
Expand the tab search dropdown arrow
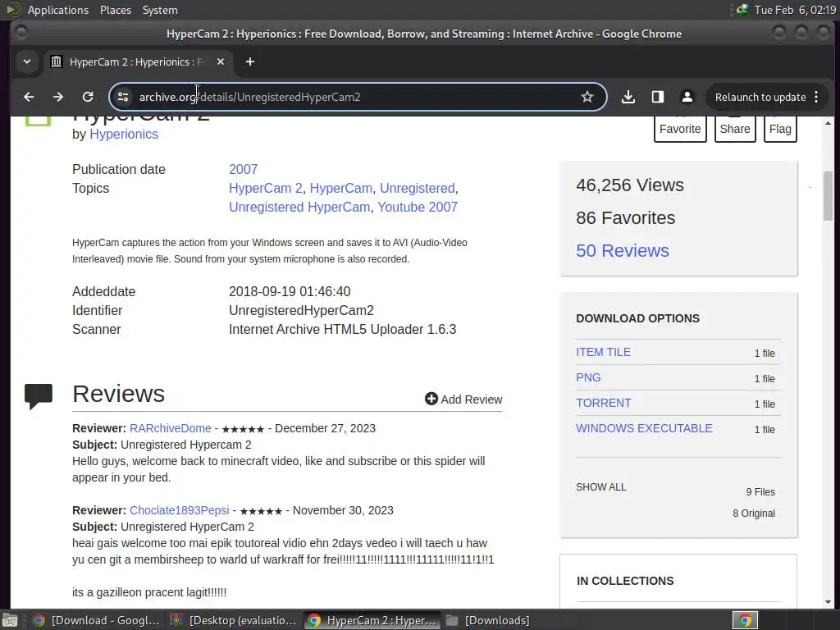[27, 62]
